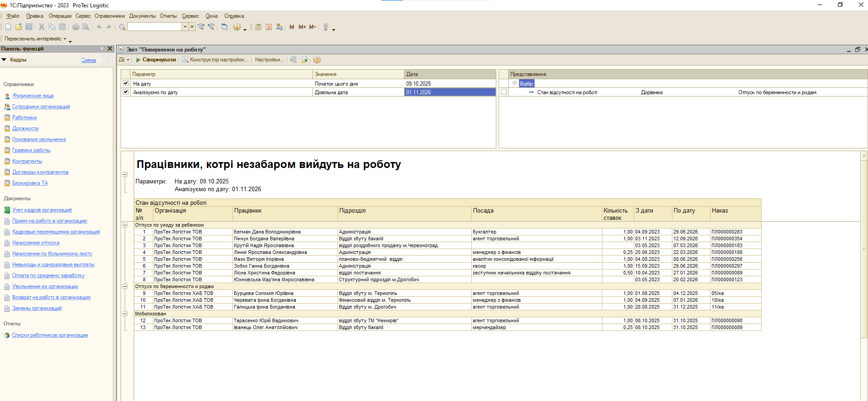
Task: Open the calculator tool in toolbar
Action: coord(258,27)
